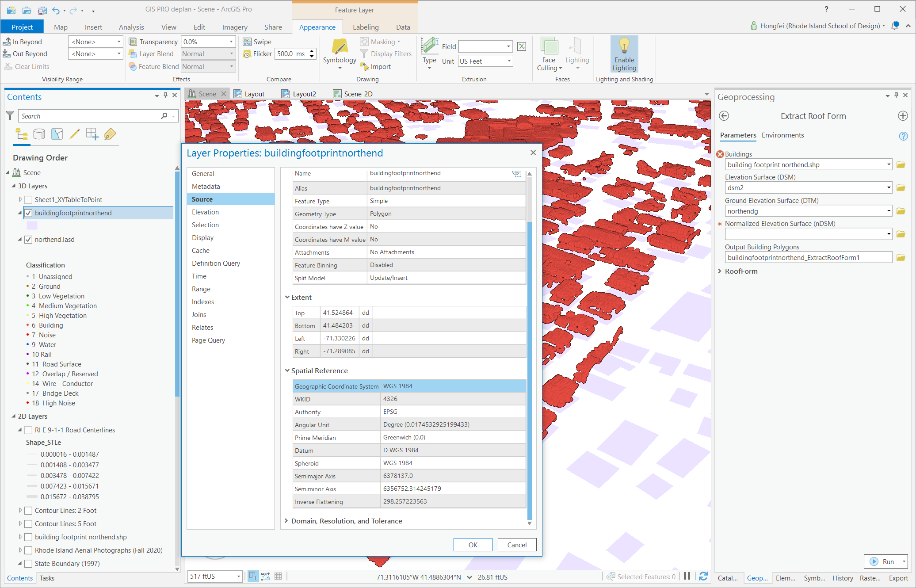Open Normalized Elevation Surface nDSM dropdown
The height and width of the screenshot is (588, 916).
[889, 234]
